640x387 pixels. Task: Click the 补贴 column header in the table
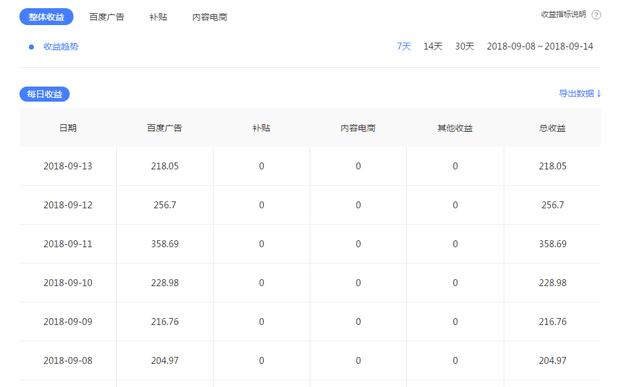pyautogui.click(x=261, y=128)
